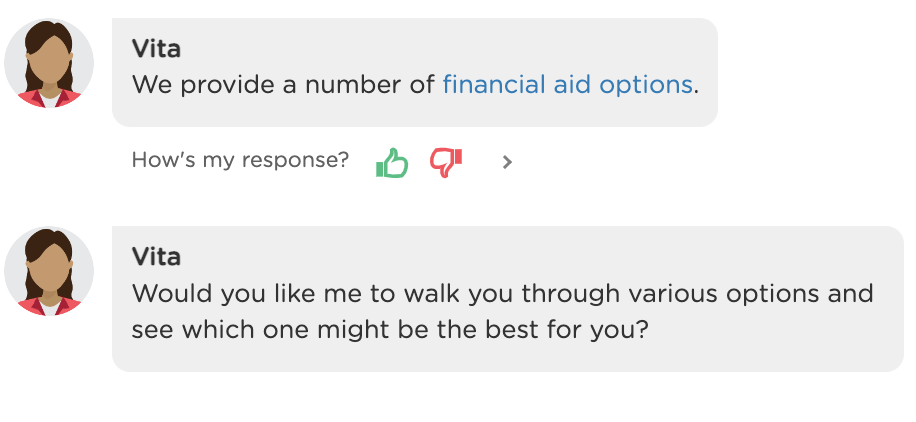
Task: Click Vita's avatar beside the financial aid message
Action: [x=49, y=63]
